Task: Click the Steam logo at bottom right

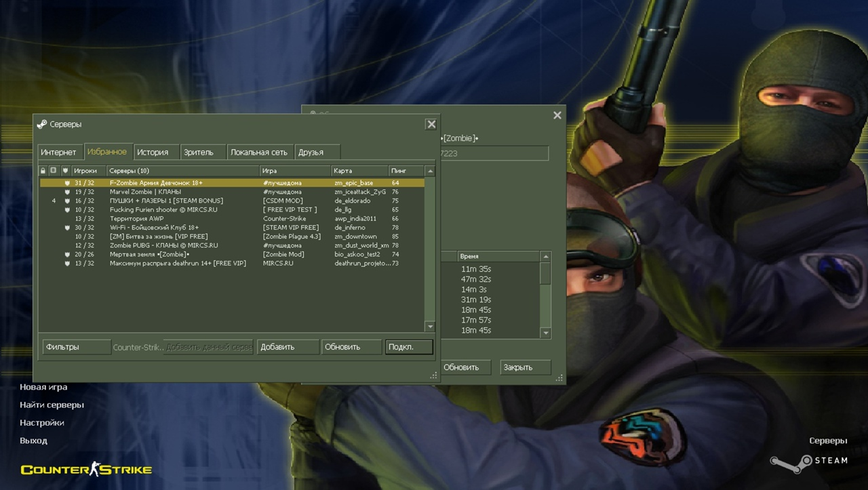Action: (x=809, y=463)
